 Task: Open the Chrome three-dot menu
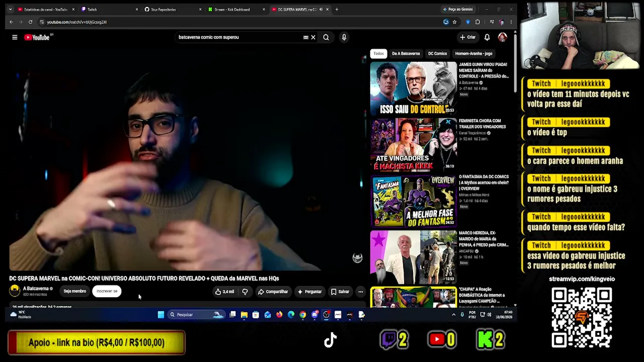pyautogui.click(x=511, y=22)
